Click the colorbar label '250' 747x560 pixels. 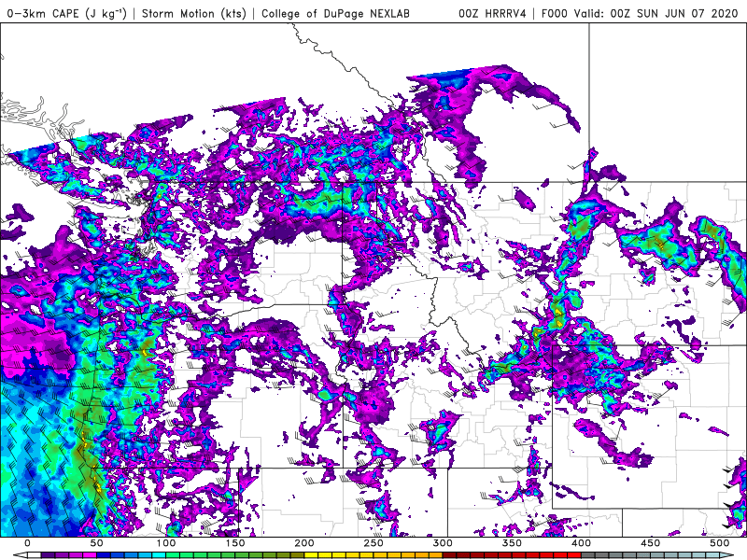pos(373,543)
